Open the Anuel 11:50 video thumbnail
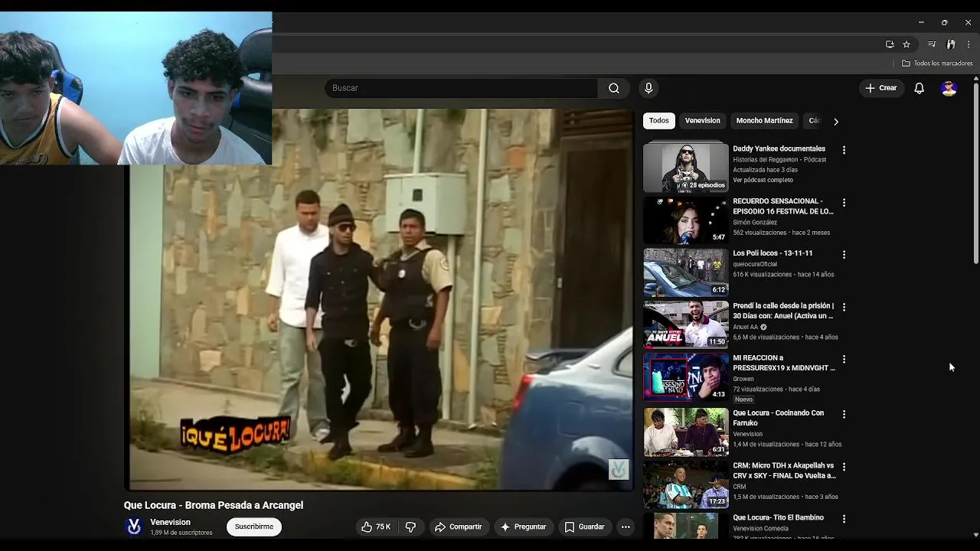The width and height of the screenshot is (980, 551). click(x=686, y=324)
